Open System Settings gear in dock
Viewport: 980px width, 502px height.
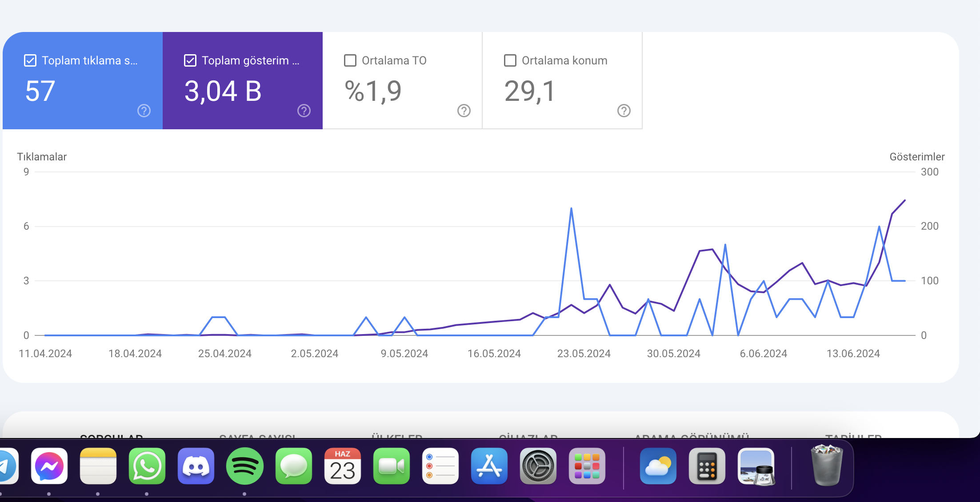pyautogui.click(x=538, y=466)
